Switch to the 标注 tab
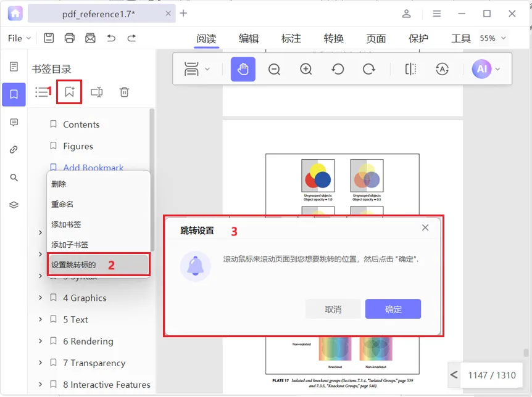 click(291, 39)
